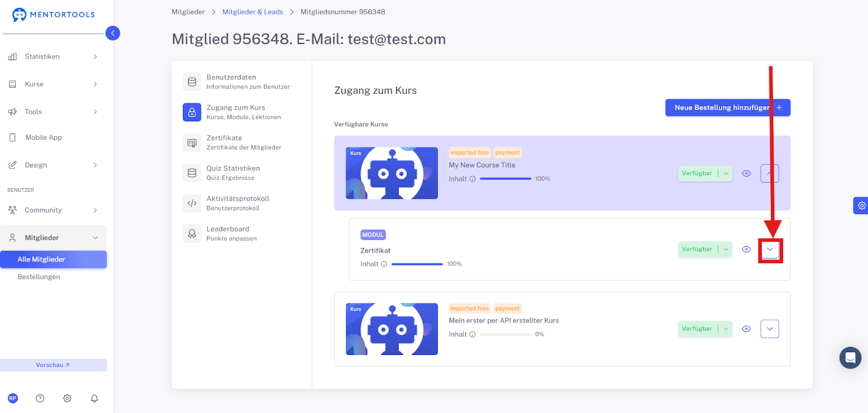The width and height of the screenshot is (868, 413).
Task: Collapse the sidebar with the round arrow button
Action: tap(113, 33)
